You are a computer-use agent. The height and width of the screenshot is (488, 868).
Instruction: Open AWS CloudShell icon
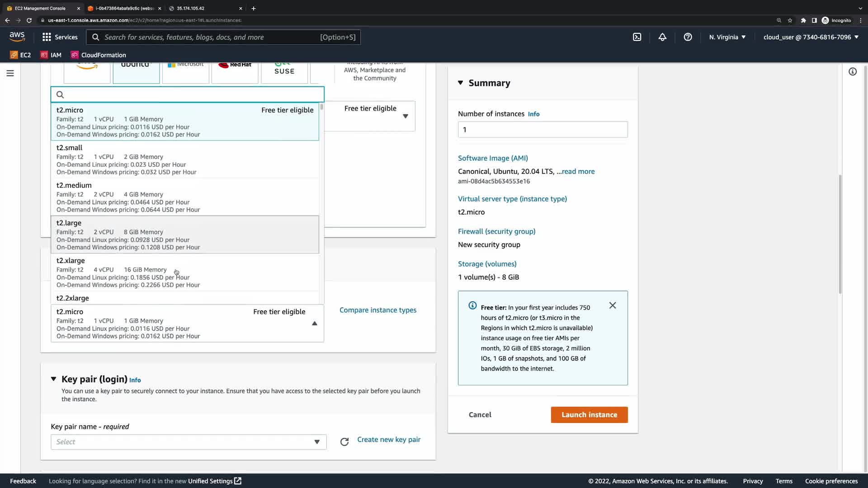tap(637, 37)
